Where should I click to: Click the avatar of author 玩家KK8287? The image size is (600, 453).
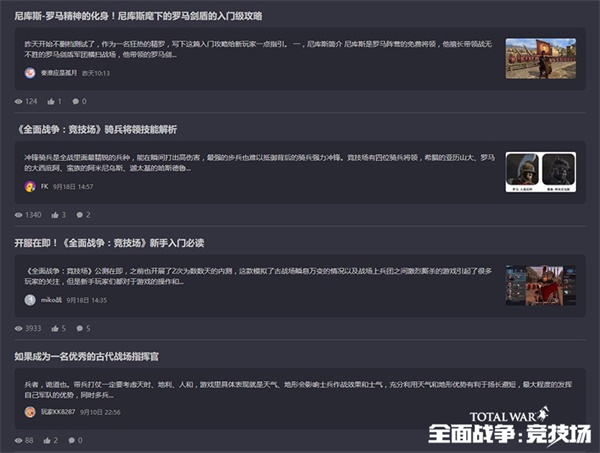coord(30,412)
